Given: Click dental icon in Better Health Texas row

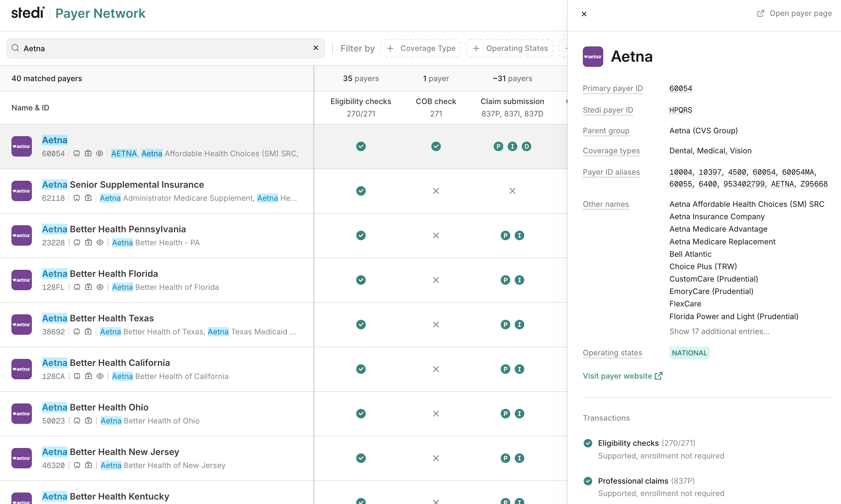Looking at the screenshot, I should [x=77, y=332].
